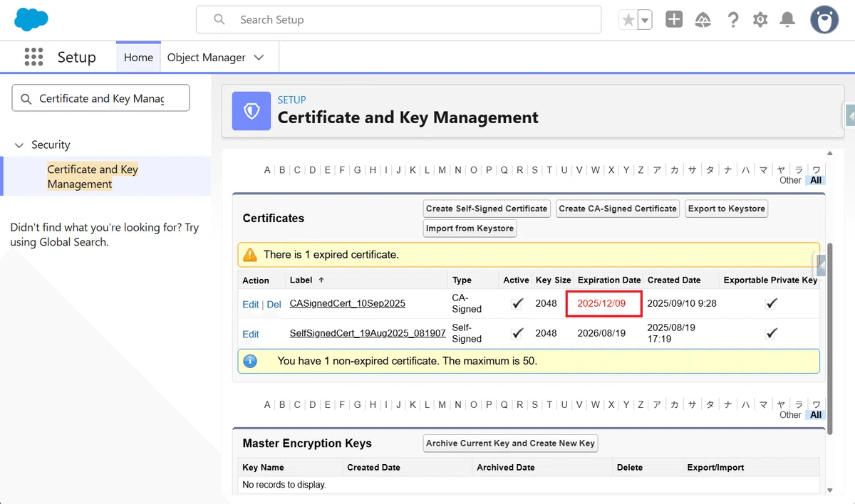
Task: Select All in upper alphabet filter
Action: coord(817,180)
